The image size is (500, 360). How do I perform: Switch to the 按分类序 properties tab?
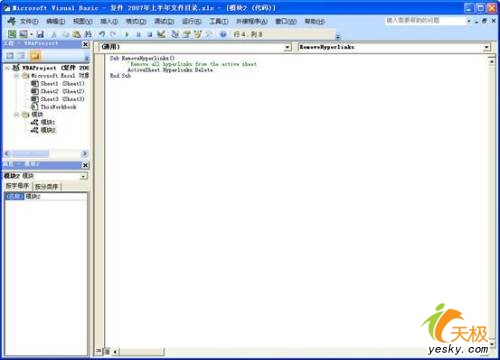[47, 186]
